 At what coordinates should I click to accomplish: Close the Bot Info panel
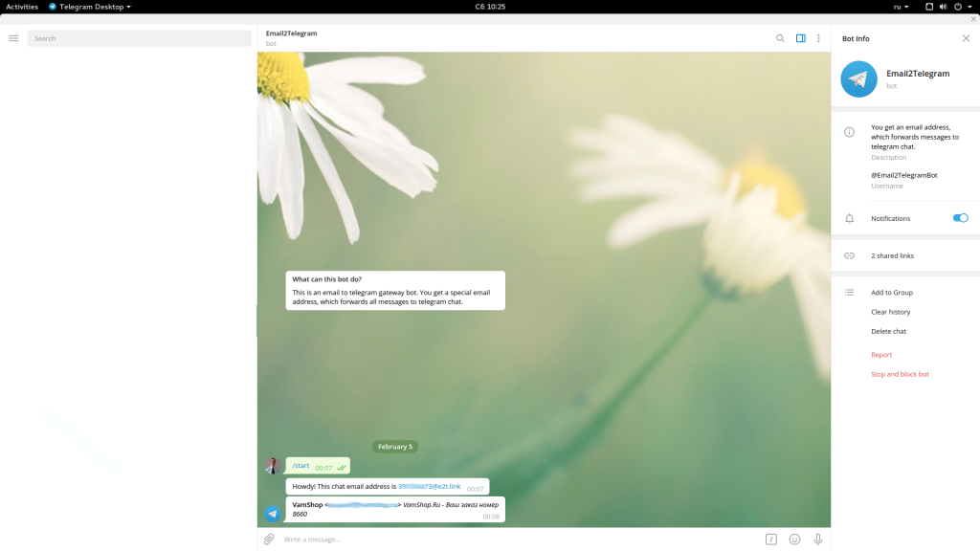point(967,38)
